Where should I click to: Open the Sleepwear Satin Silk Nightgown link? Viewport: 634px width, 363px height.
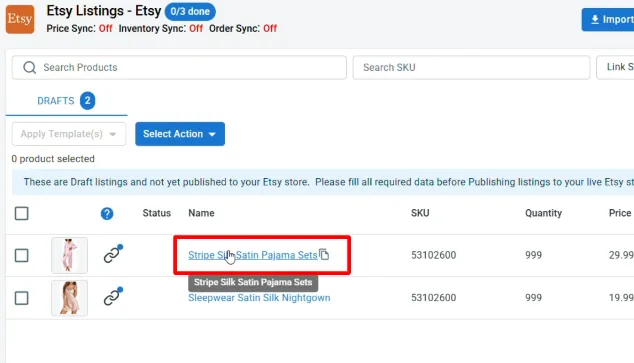click(259, 298)
